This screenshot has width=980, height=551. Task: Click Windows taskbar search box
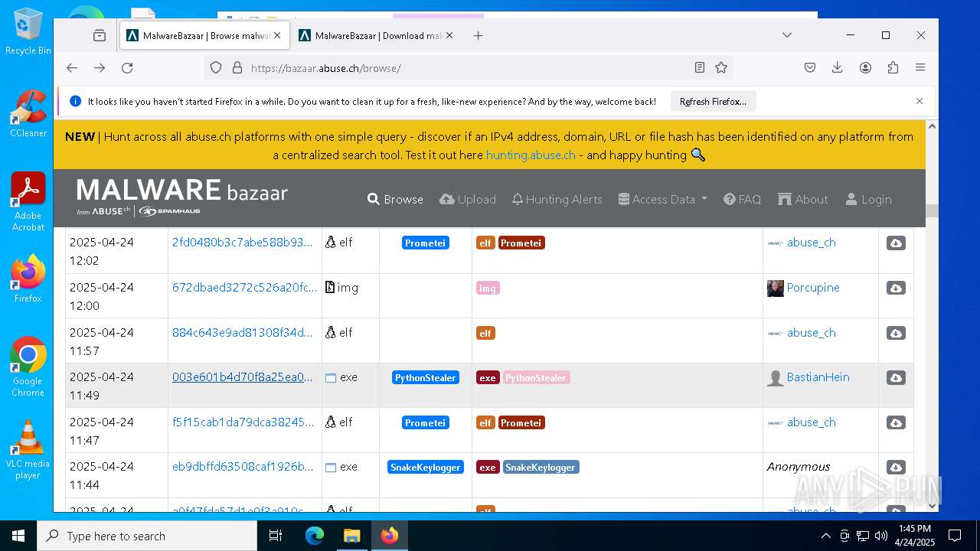(x=147, y=536)
